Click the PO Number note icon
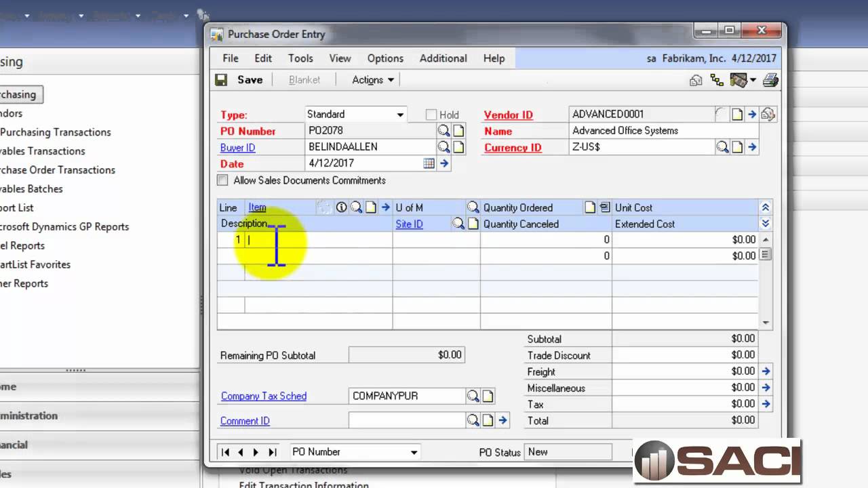 click(458, 131)
